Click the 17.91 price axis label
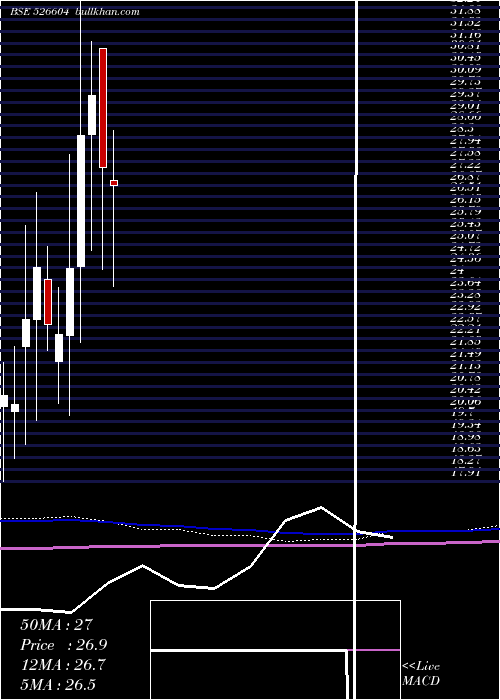 [x=466, y=473]
